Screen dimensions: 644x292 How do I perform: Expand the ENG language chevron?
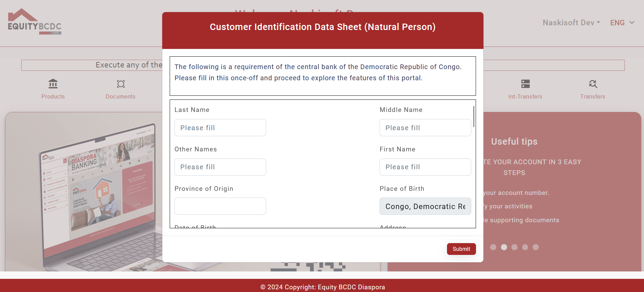point(632,23)
